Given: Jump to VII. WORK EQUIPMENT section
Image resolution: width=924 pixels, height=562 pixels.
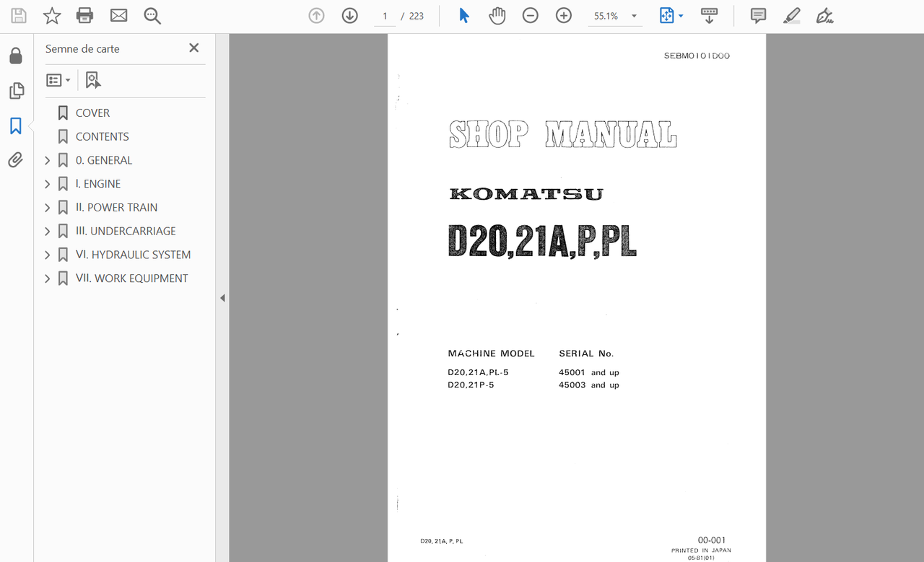Looking at the screenshot, I should point(131,278).
